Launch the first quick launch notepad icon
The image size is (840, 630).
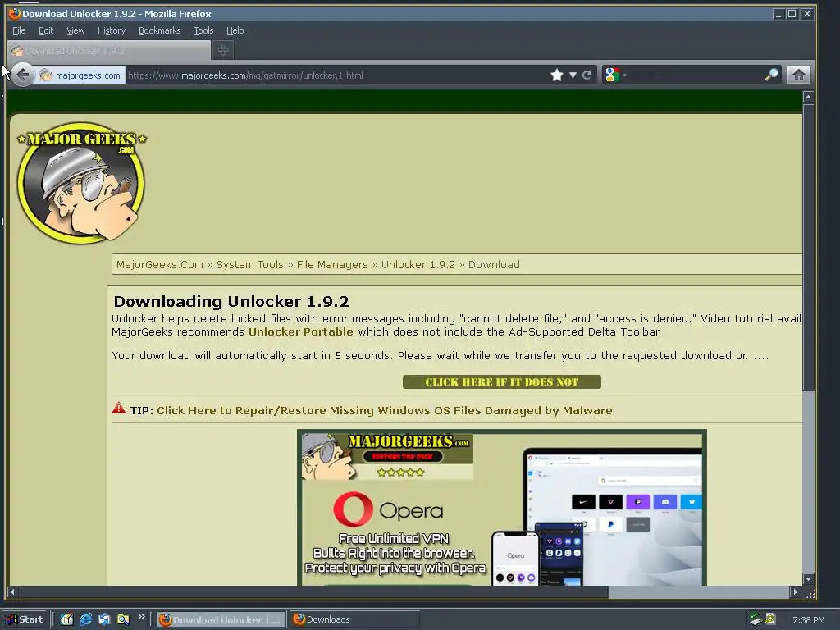pos(66,619)
